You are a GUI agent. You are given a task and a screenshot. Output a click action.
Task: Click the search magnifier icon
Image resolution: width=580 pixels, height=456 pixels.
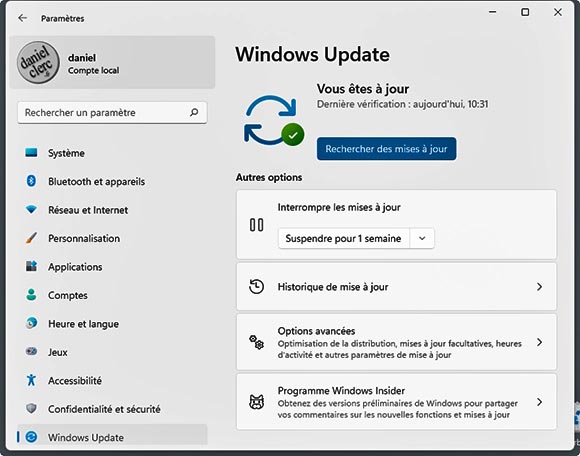pos(194,112)
